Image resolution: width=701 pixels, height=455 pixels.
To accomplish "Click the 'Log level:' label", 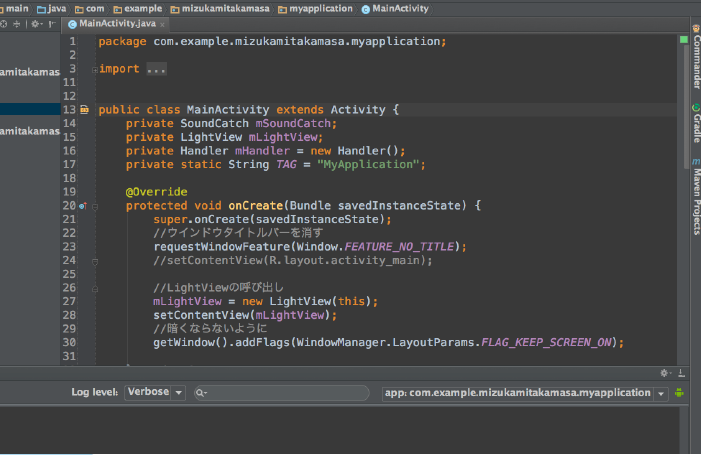I will [x=95, y=392].
